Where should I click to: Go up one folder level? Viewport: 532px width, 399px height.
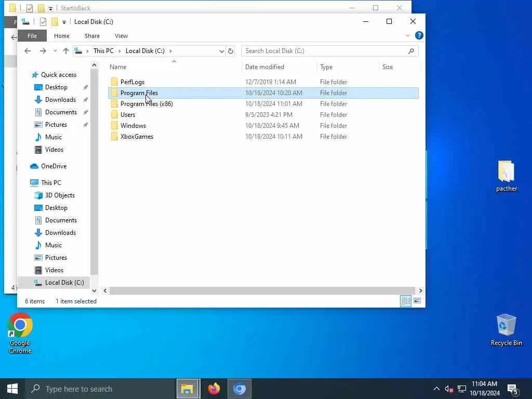tap(66, 51)
